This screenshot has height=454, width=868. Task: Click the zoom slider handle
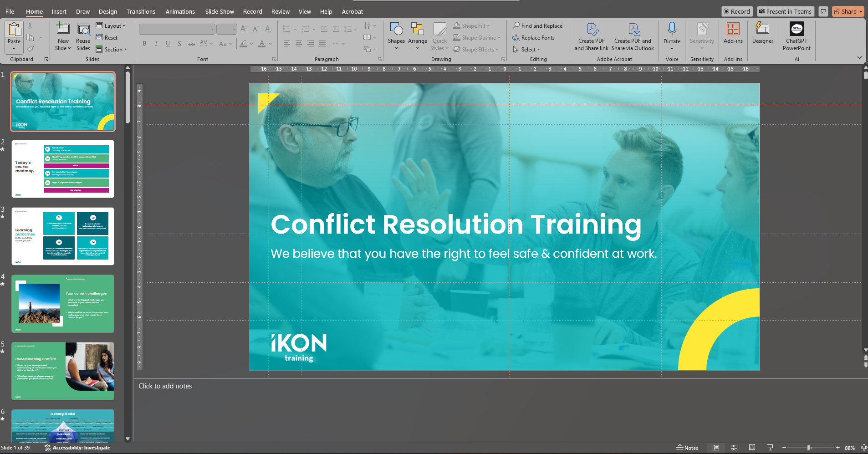click(x=809, y=448)
